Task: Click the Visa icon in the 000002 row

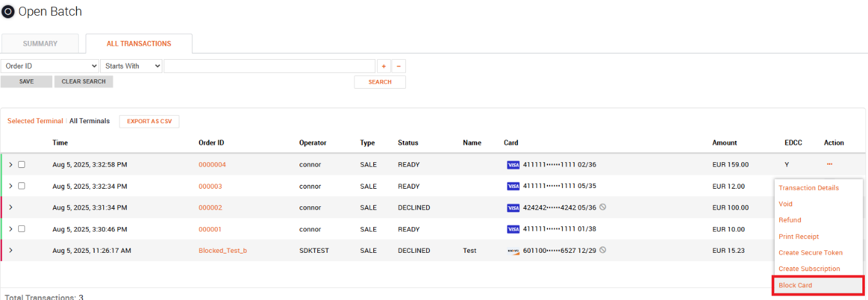Action: (x=513, y=208)
